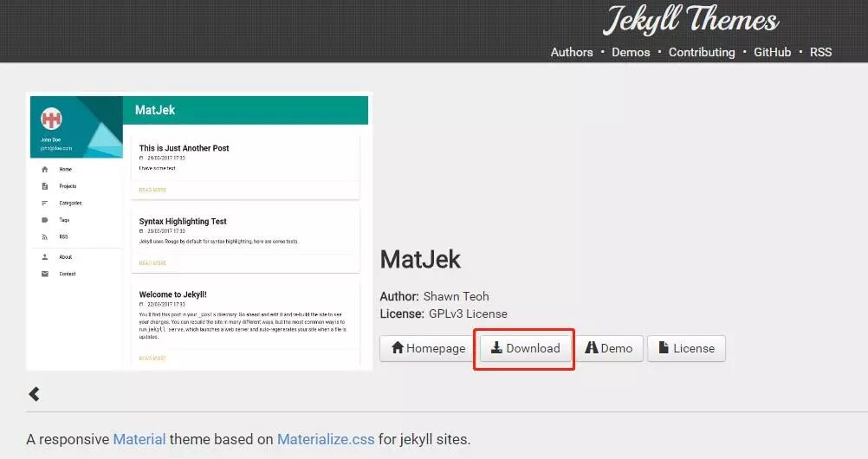
Task: Open the Material link in description
Action: 139,440
